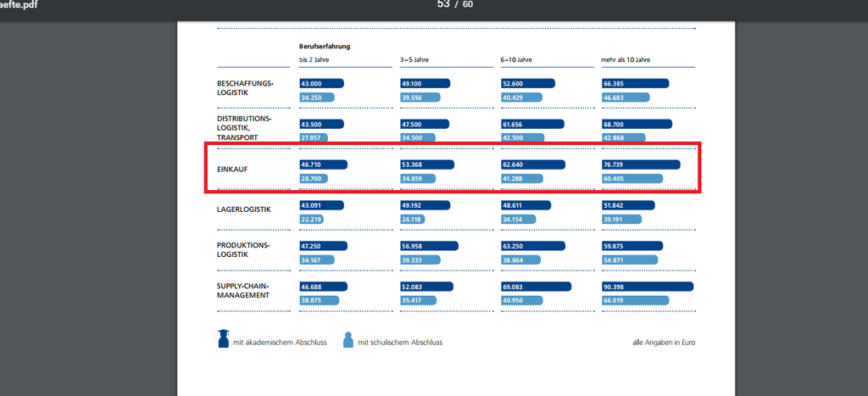Screen dimensions: 868x396
Task: Click the 49.100 value bar
Action: (426, 83)
